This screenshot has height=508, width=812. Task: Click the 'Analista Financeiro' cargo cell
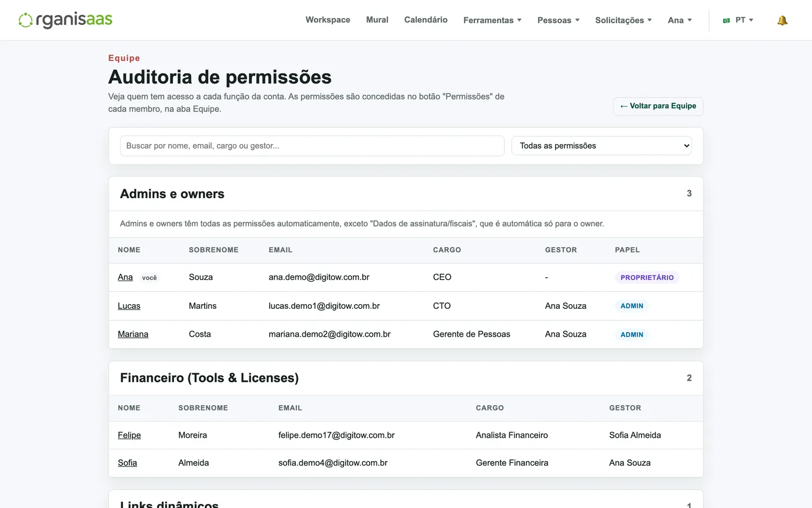click(512, 435)
